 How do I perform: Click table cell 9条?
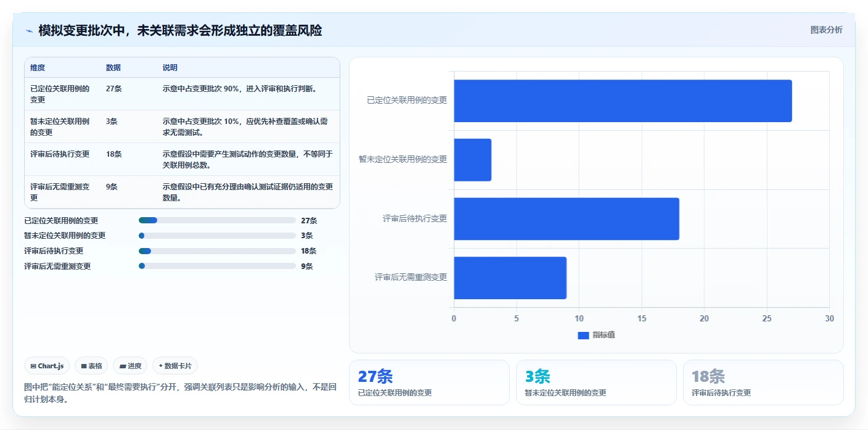coord(112,186)
